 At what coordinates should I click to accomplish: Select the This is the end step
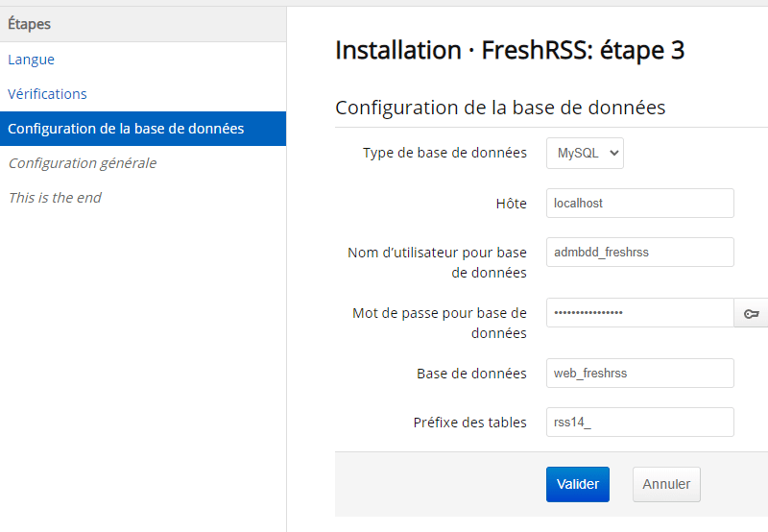(x=55, y=198)
